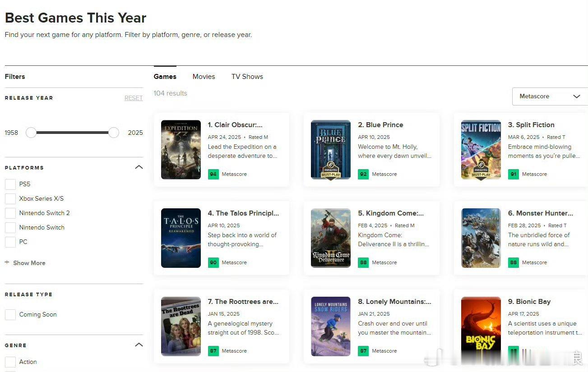The height and width of the screenshot is (372, 588).
Task: Click the 'FEB 28, 2025' release date
Action: (524, 225)
